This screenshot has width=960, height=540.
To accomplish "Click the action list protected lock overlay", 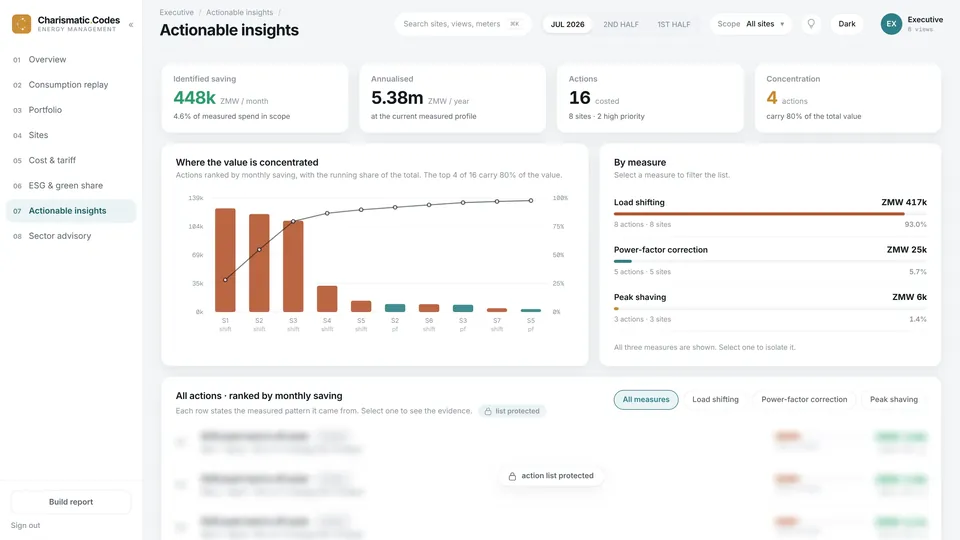I will pyautogui.click(x=551, y=476).
